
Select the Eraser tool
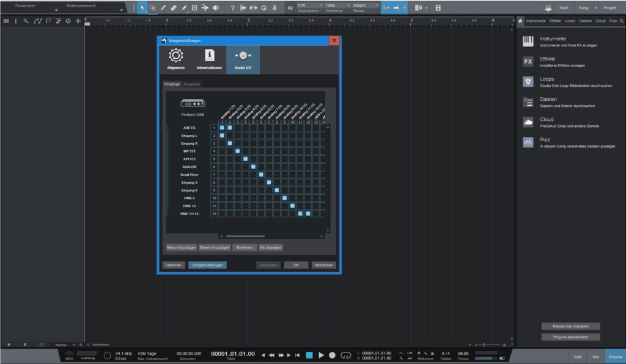pos(174,7)
